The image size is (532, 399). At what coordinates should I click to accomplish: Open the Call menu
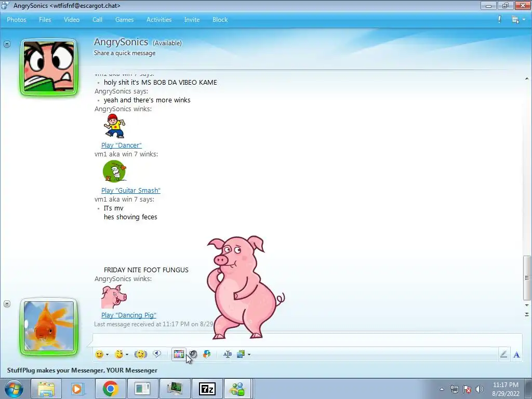(x=97, y=20)
